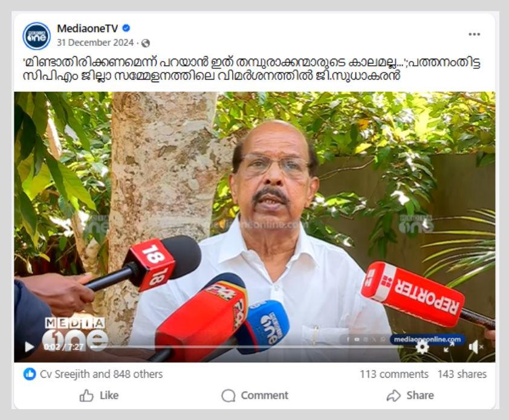Click the mediaoneonline.com overlay label
The image size is (509, 420).
point(427,340)
